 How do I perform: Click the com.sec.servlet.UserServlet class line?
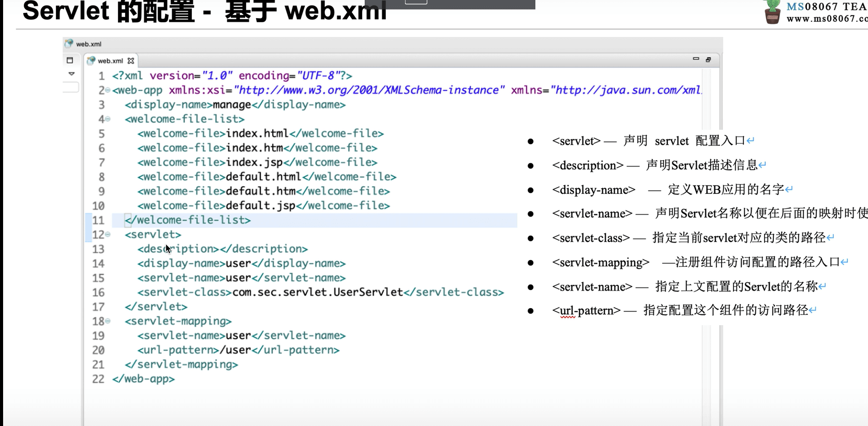click(320, 292)
